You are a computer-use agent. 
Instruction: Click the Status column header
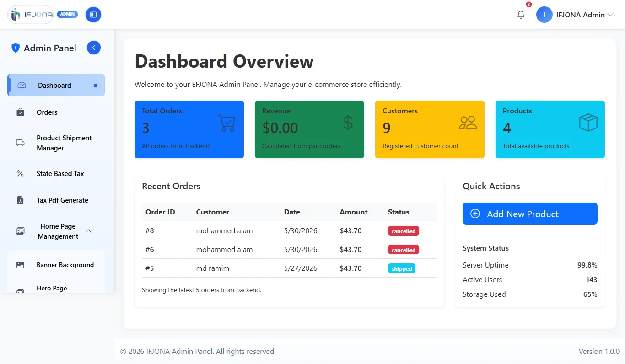pos(399,212)
